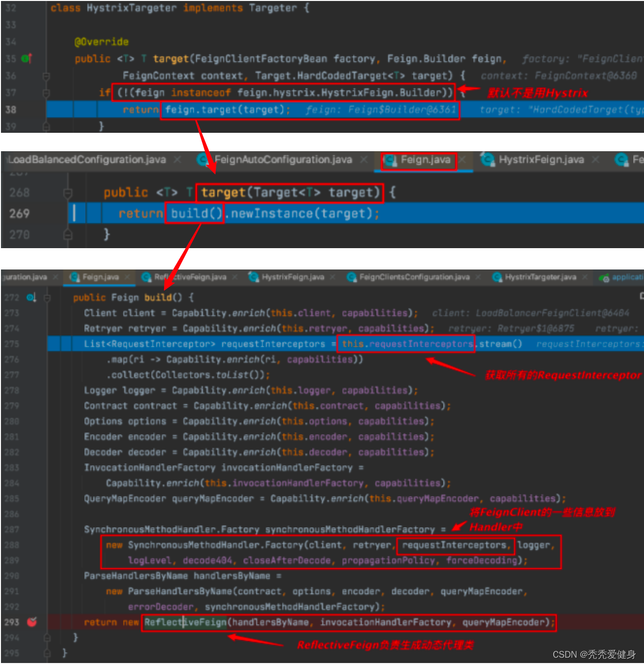Click line number 269 in the gutter
The height and width of the screenshot is (664, 644).
pyautogui.click(x=19, y=214)
